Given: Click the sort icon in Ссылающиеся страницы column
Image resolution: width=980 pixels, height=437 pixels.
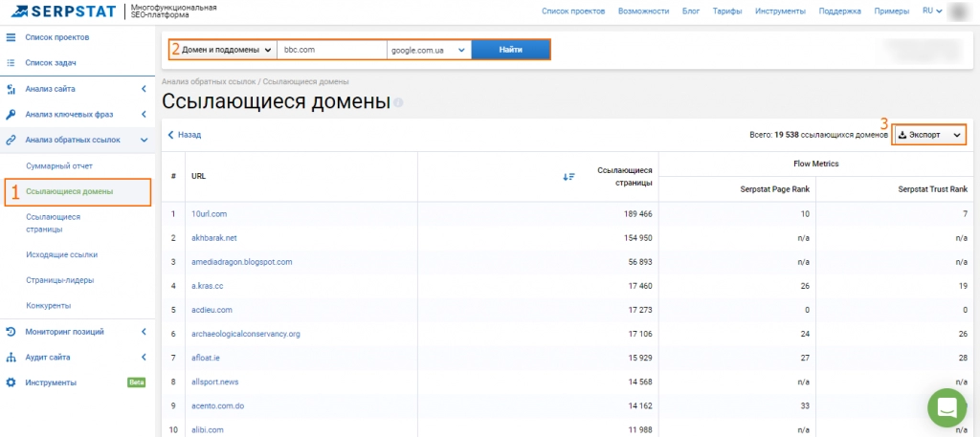Looking at the screenshot, I should click(568, 177).
